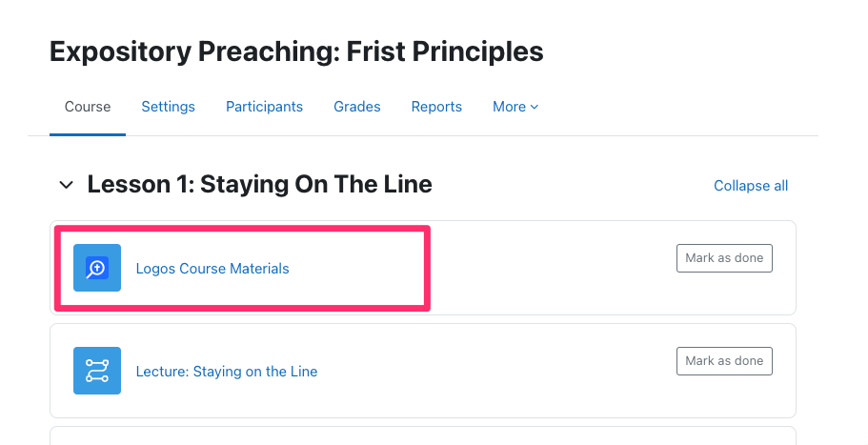Select the Reports tab

pos(436,107)
